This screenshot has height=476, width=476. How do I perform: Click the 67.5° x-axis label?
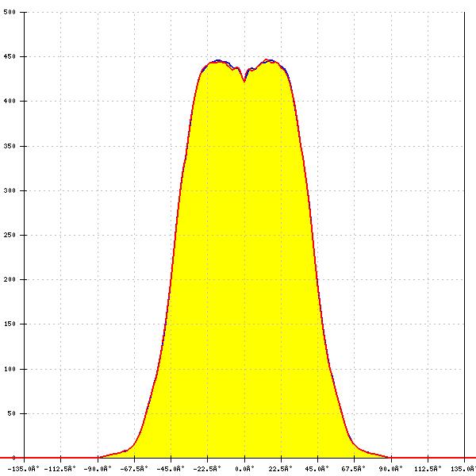(354, 469)
